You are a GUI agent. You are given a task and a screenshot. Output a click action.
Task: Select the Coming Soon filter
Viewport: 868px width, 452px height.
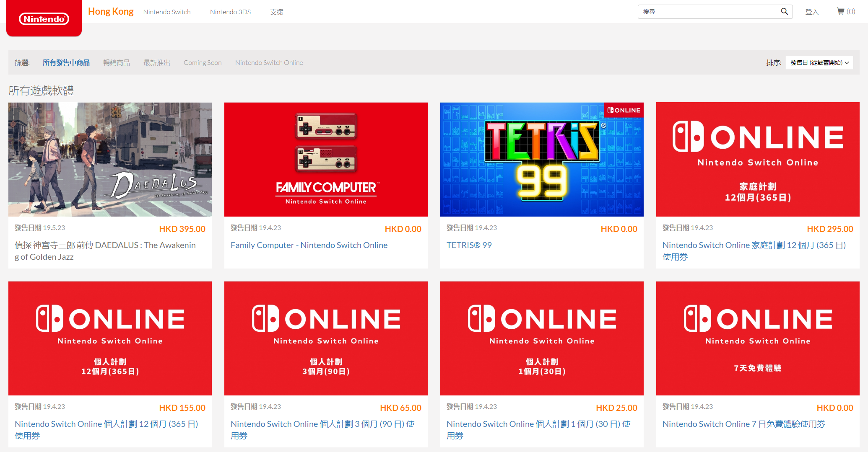(203, 62)
